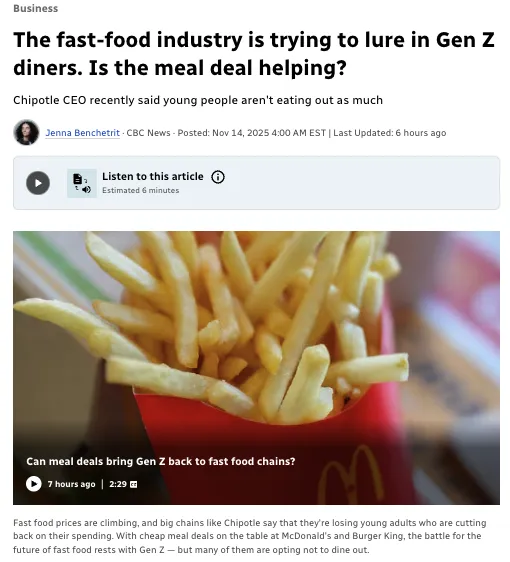Open Jenna Benchetrit's author page link
Screen dimensions: 510x562
click(x=82, y=133)
